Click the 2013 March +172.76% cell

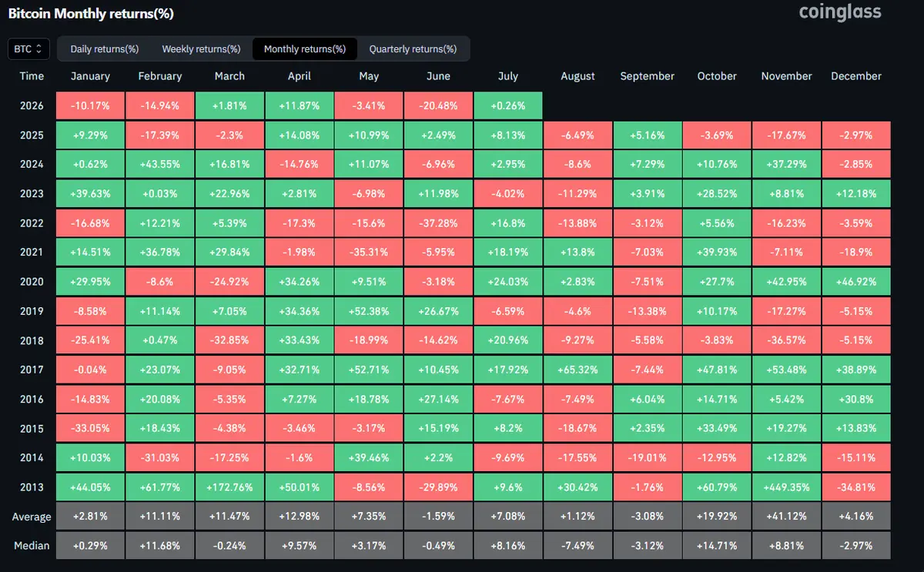coord(229,487)
